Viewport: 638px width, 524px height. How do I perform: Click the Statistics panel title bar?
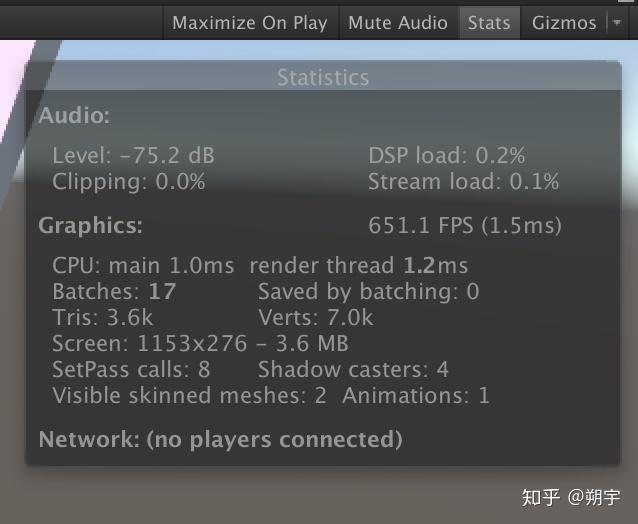[323, 77]
